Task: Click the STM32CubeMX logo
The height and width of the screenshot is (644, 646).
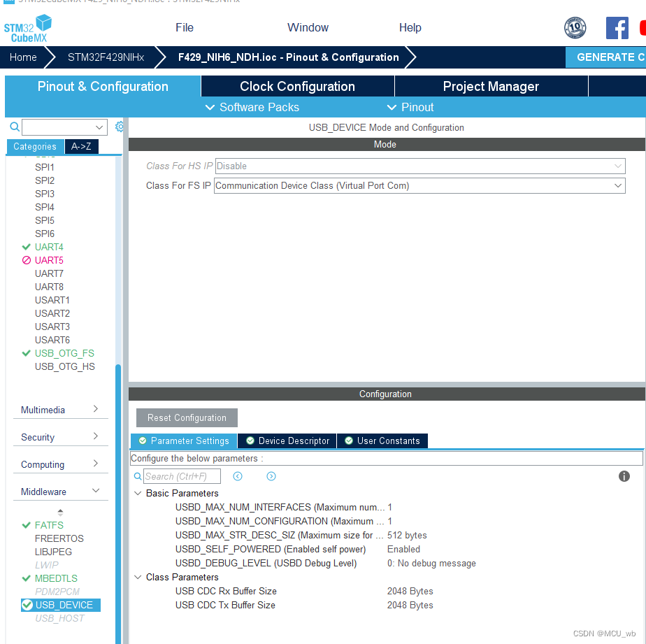Action: coord(27,29)
